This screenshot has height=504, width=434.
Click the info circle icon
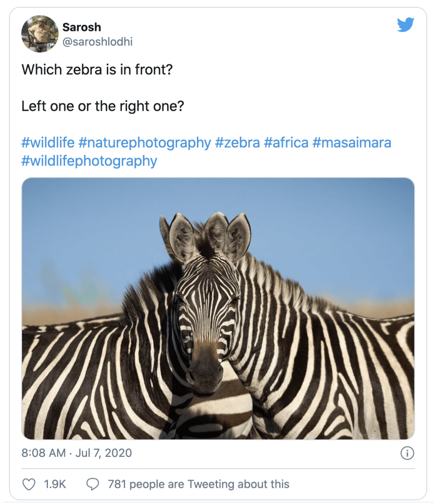pos(407,453)
